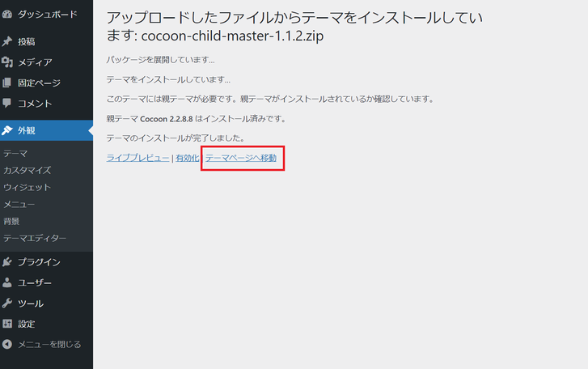The image size is (588, 369).
Task: Click the settings icon beside 設定
Action: point(7,324)
